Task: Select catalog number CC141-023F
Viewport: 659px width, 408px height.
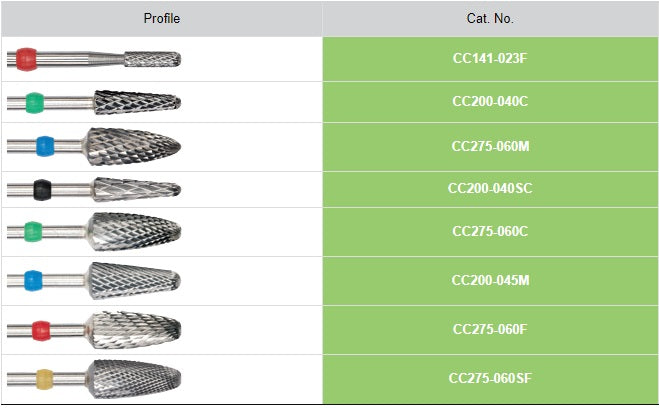Action: (490, 59)
